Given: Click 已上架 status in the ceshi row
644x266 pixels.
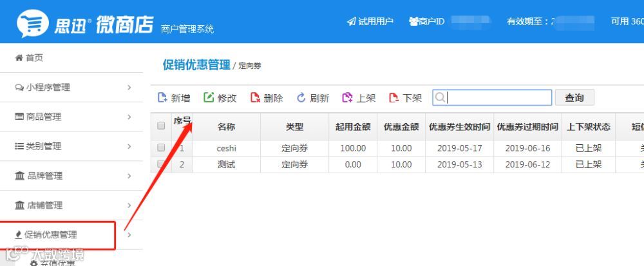Looking at the screenshot, I should [589, 148].
